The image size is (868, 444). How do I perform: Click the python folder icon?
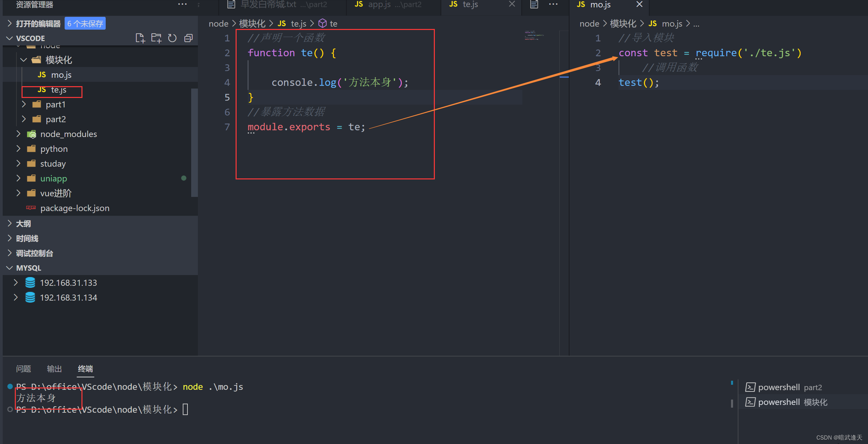31,149
